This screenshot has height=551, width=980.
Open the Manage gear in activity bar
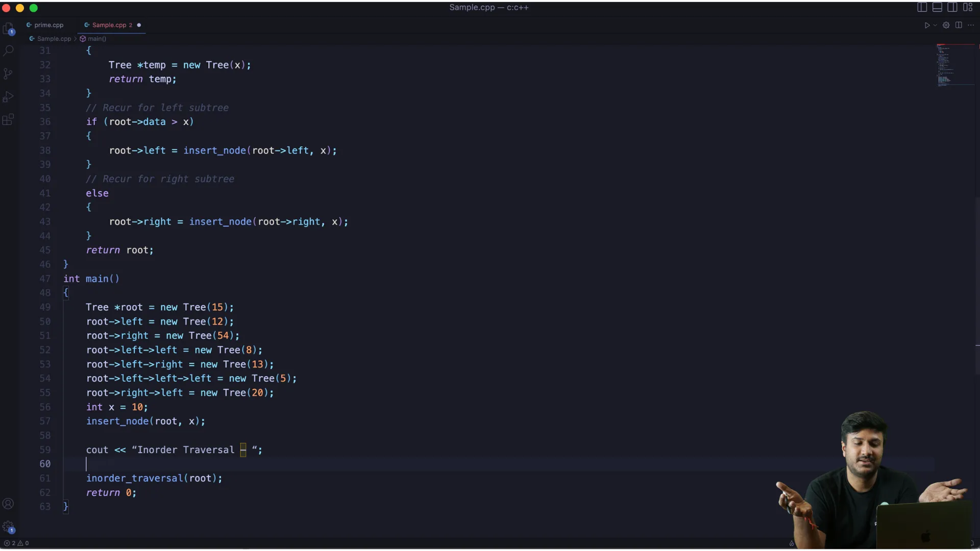[x=8, y=527]
